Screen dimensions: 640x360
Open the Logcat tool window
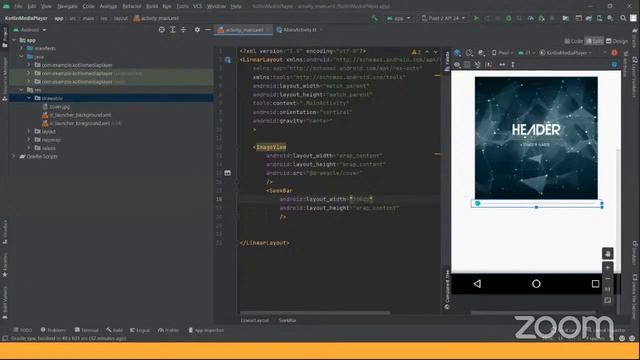[140, 330]
